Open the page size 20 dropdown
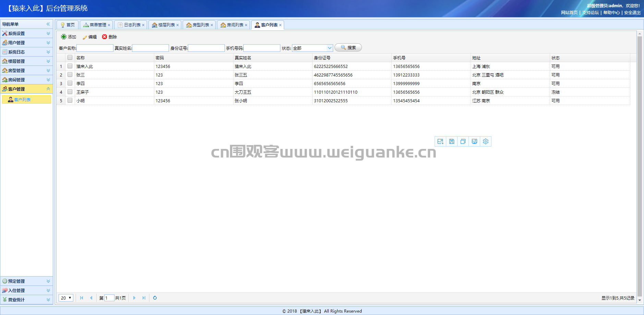The image size is (644, 315). click(66, 298)
